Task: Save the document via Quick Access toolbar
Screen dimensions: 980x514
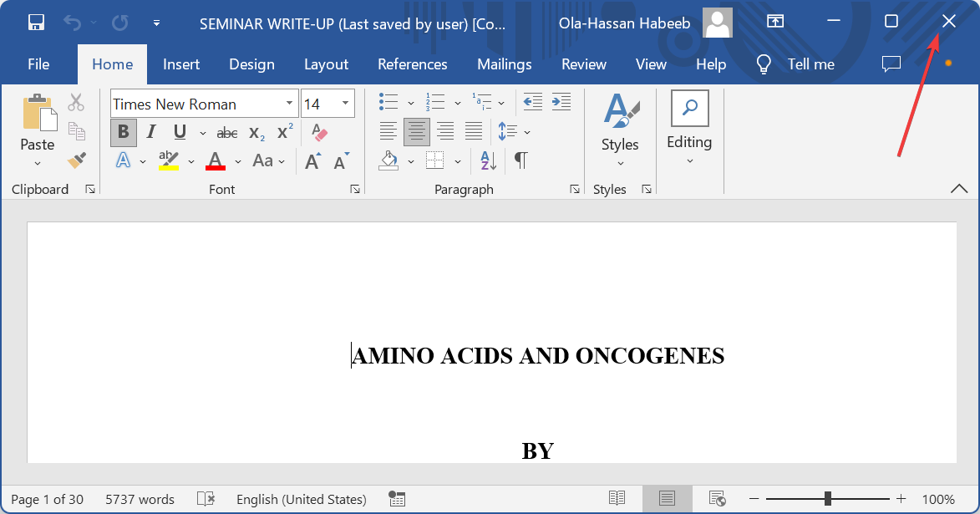Action: 36,22
